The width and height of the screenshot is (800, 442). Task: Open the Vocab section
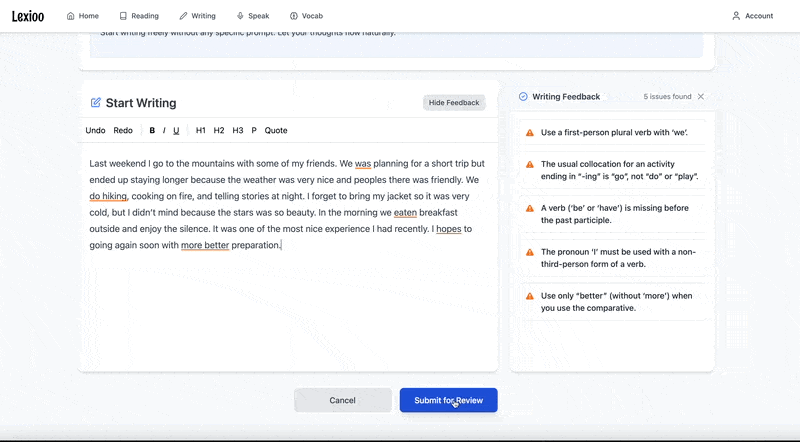[307, 16]
